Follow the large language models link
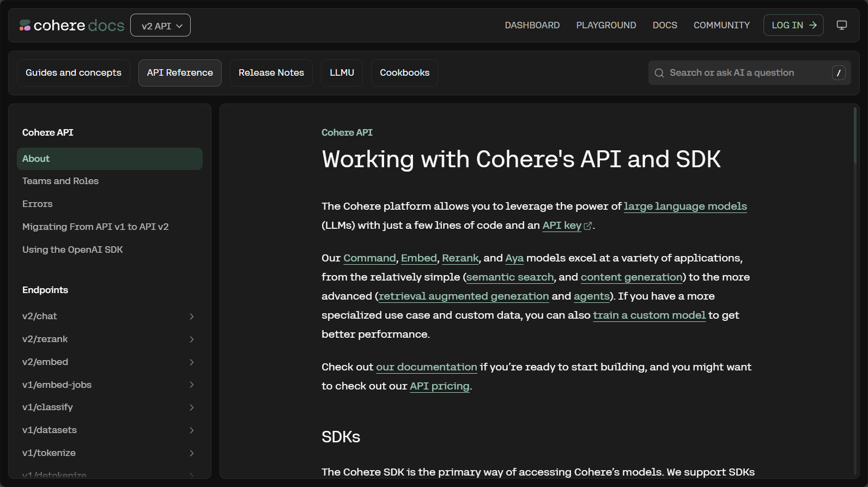 pos(685,206)
